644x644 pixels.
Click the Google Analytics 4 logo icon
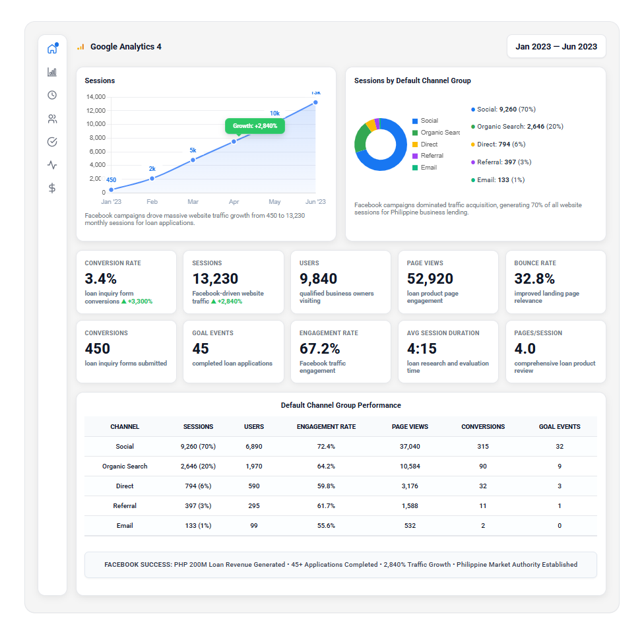click(80, 47)
